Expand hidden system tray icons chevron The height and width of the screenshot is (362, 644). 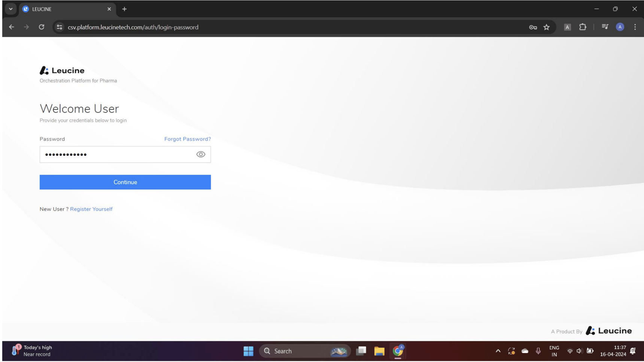point(498,351)
